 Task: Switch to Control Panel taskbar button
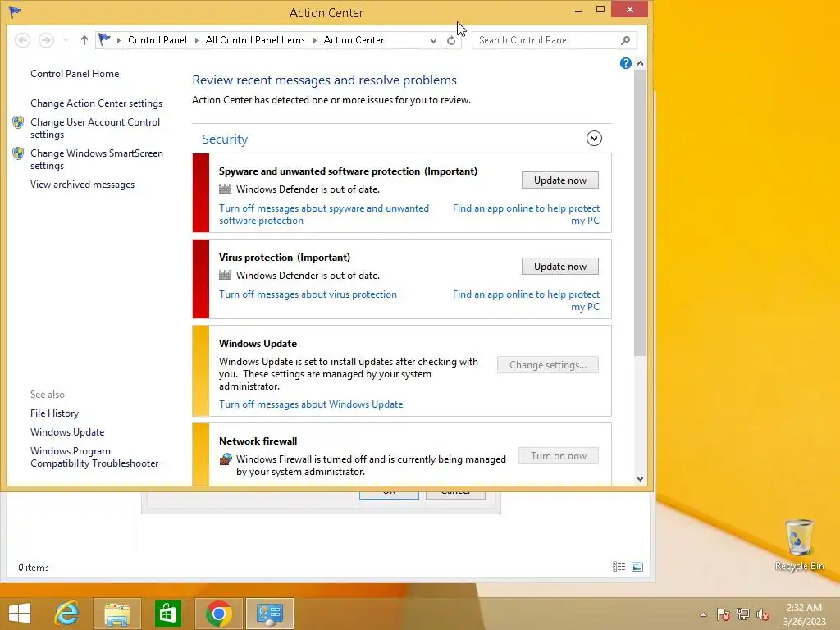click(x=269, y=614)
